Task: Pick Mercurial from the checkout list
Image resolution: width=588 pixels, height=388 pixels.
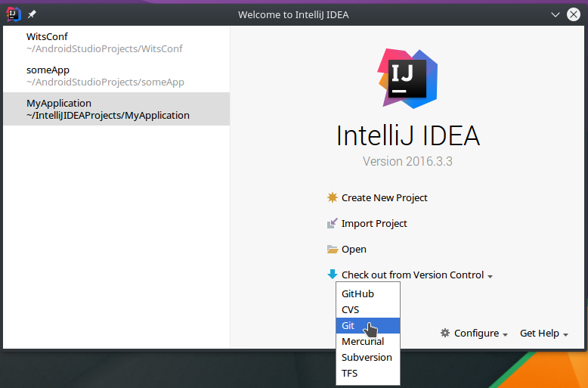Action: pyautogui.click(x=368, y=341)
